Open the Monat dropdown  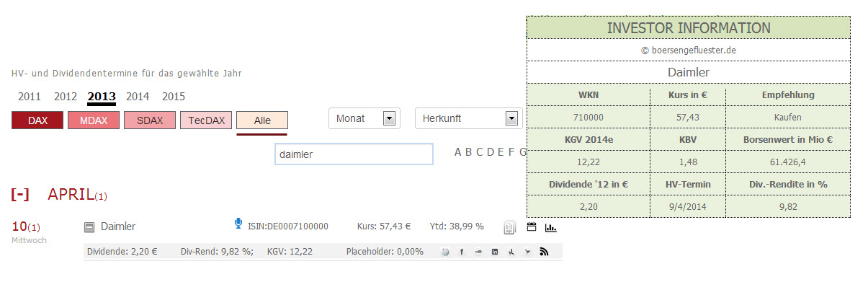[x=364, y=118]
